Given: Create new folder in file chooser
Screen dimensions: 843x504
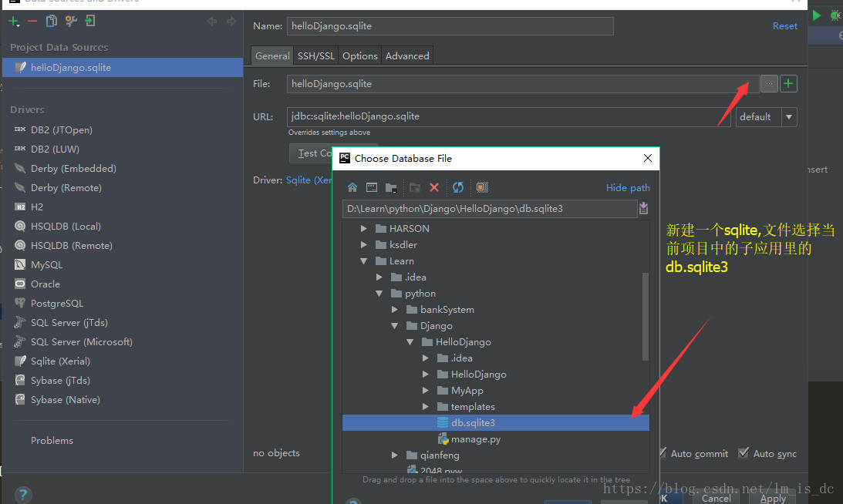Looking at the screenshot, I should (x=414, y=187).
